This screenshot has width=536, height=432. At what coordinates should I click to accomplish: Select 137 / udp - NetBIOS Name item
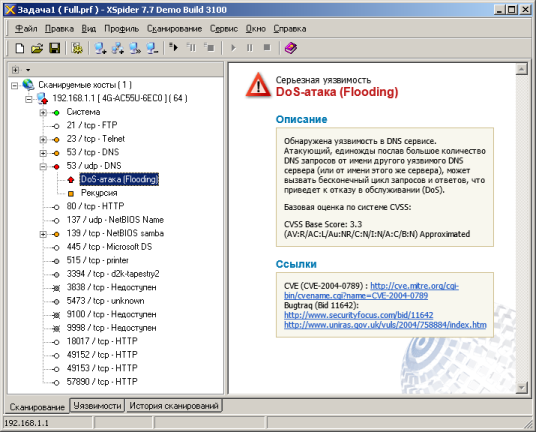click(x=115, y=220)
